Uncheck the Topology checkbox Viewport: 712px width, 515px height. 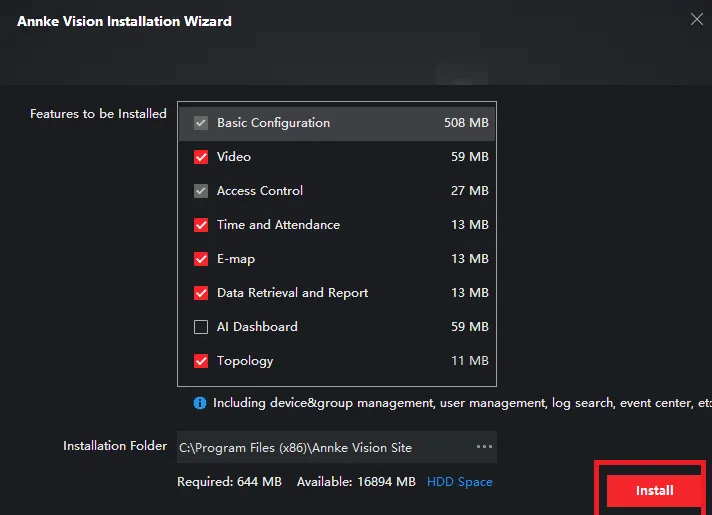coord(201,361)
